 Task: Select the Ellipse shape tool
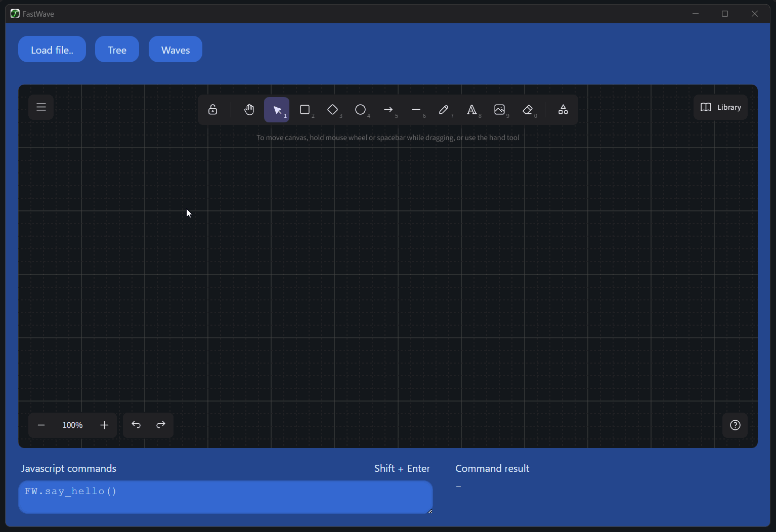[360, 110]
